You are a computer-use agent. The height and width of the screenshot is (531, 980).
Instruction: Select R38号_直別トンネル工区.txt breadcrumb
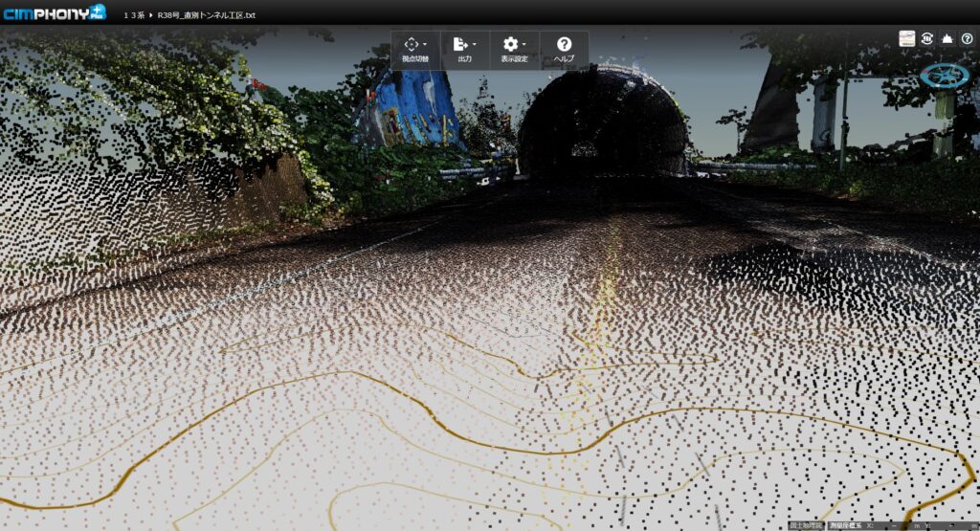(206, 15)
